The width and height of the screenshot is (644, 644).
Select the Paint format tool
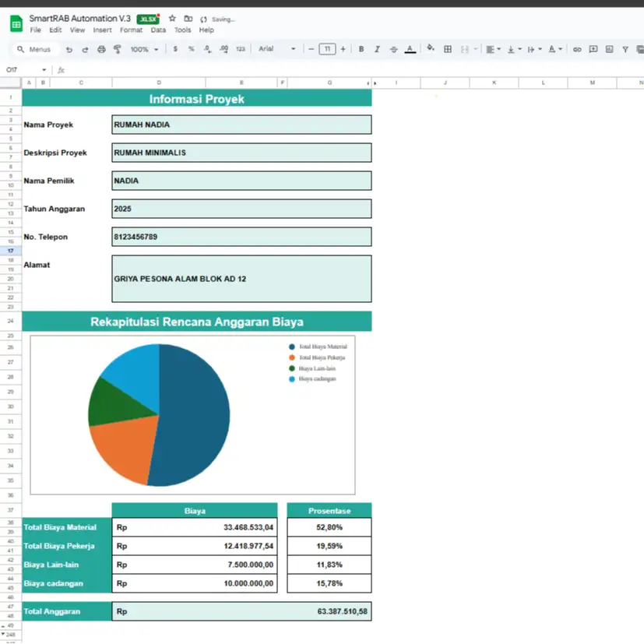(118, 49)
